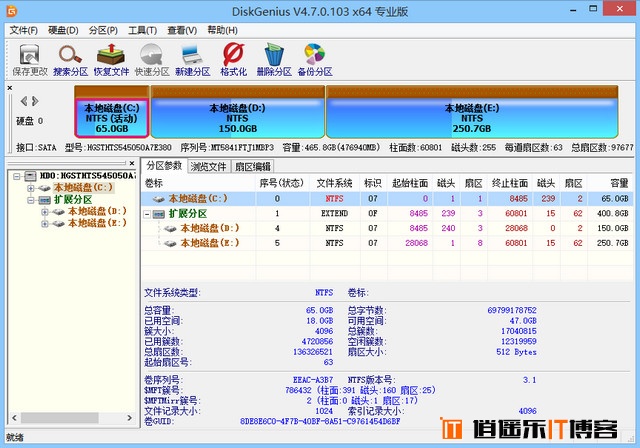Collapse 扩展分区 row in partition table
The width and height of the screenshot is (640, 448).
point(147,214)
